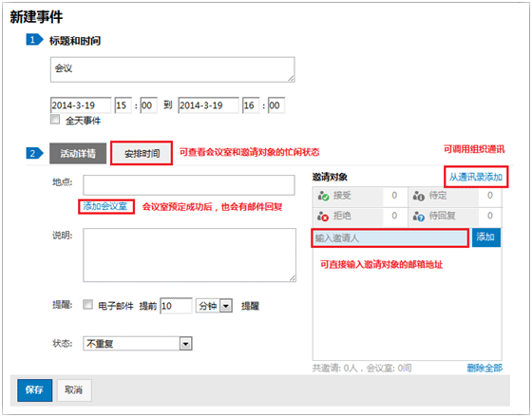Check the 电子邮件 reminder checkbox
This screenshot has height=417, width=532.
point(87,304)
